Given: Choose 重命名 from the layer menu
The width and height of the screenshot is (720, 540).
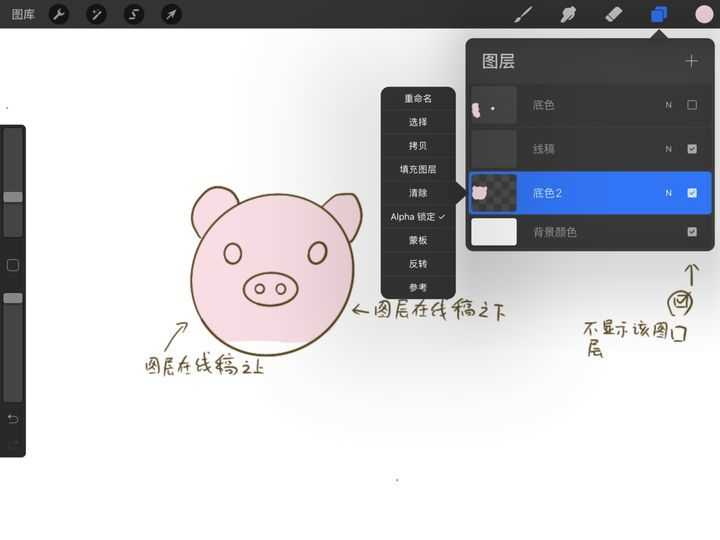Looking at the screenshot, I should click(418, 99).
